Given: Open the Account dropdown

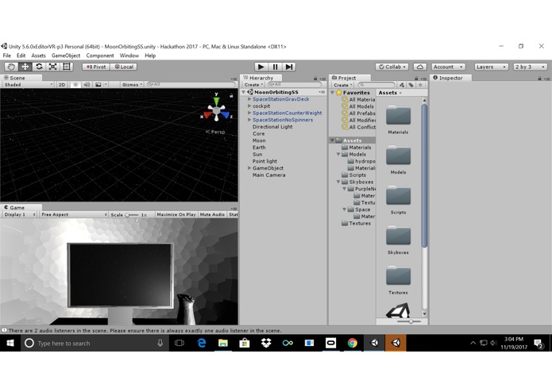Looking at the screenshot, I should (x=448, y=67).
